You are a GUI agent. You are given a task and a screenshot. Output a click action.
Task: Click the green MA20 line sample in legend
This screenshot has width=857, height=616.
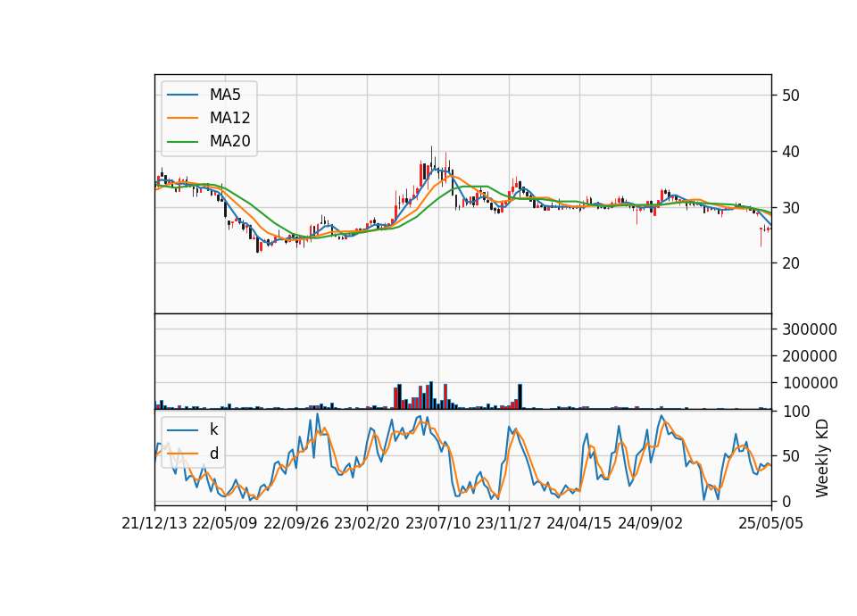pos(182,141)
